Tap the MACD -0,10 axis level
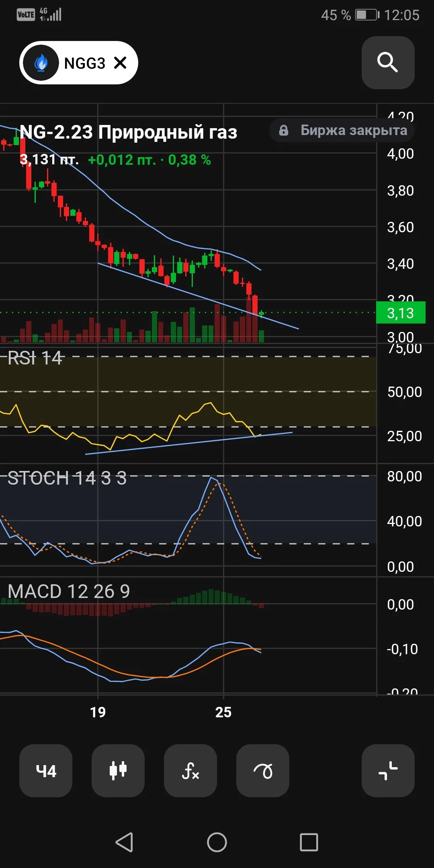 pos(402,649)
